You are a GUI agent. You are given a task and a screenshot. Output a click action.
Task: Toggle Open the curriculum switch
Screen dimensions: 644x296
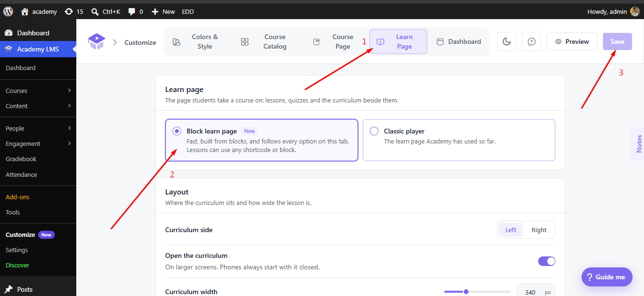[547, 261]
